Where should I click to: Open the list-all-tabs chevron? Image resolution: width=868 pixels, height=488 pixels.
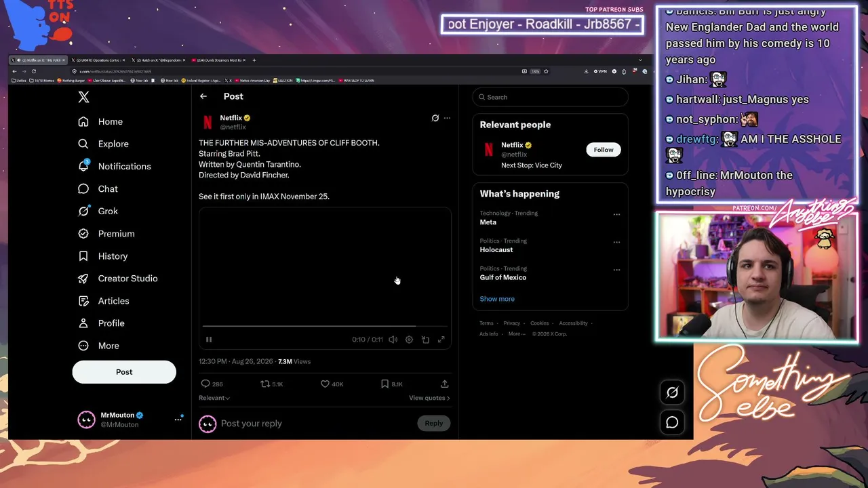[640, 60]
